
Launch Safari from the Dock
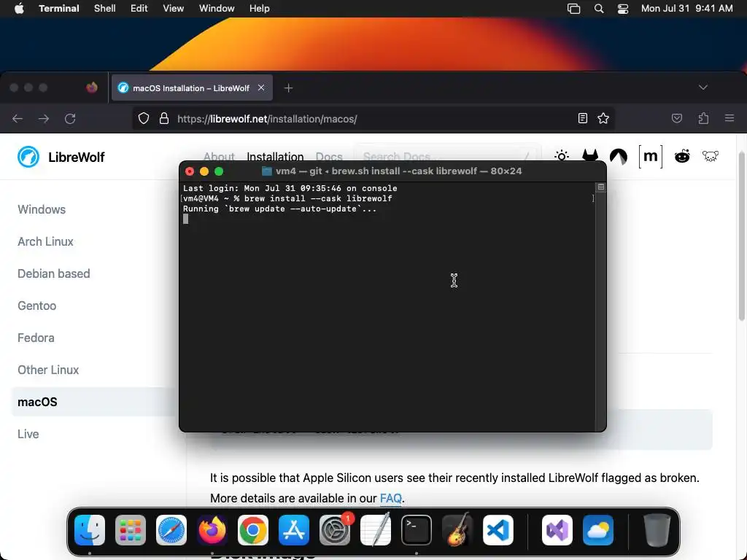[x=171, y=530]
